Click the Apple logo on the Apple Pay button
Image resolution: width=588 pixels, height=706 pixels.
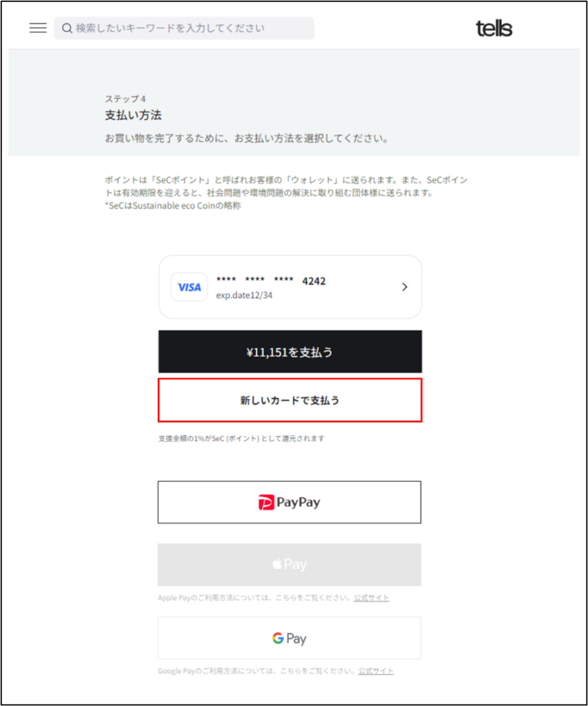tap(277, 564)
